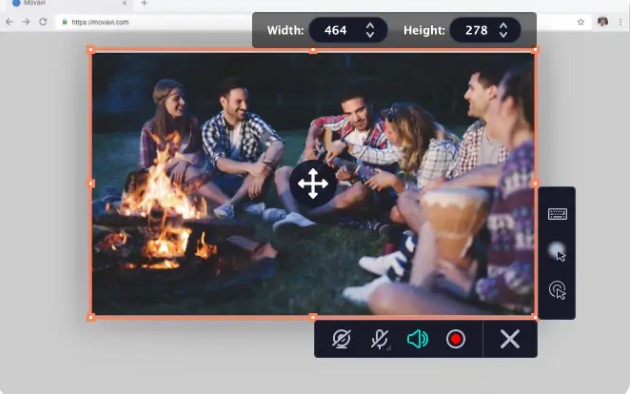
Task: Toggle cursor highlight icon
Action: (x=557, y=251)
